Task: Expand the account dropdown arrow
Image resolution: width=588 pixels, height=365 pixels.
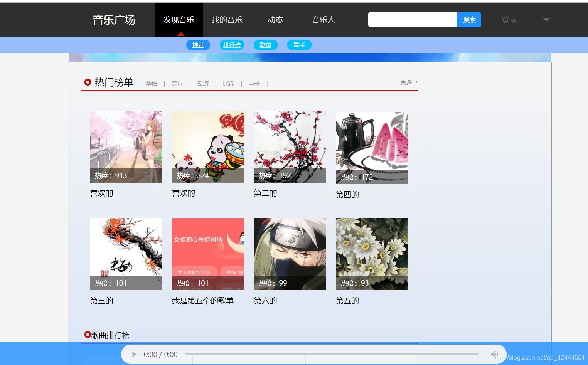Action: click(x=546, y=19)
